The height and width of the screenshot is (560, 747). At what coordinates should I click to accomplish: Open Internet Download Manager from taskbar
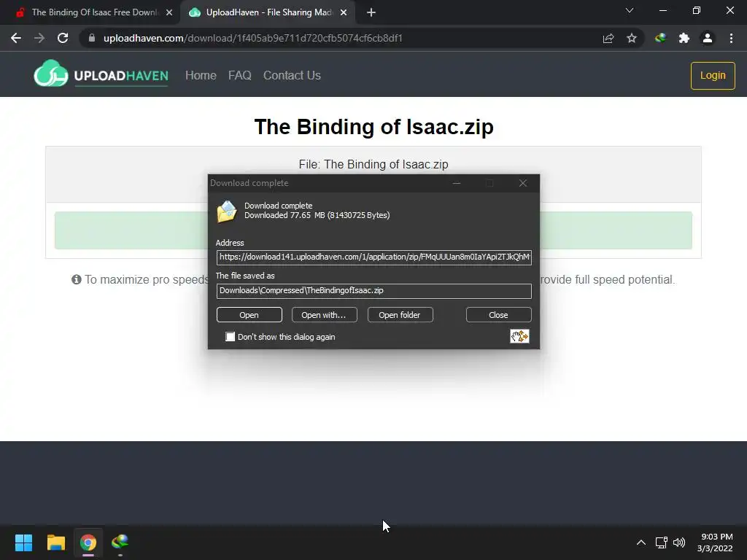(120, 542)
